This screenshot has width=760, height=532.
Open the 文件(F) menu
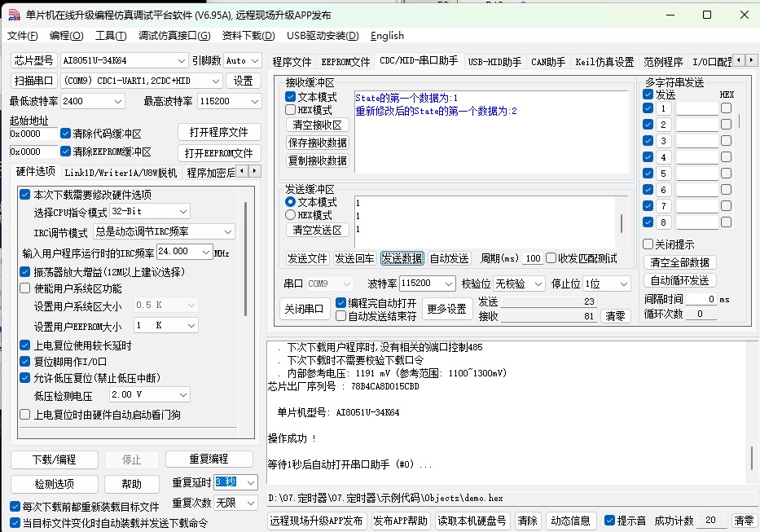[22, 35]
